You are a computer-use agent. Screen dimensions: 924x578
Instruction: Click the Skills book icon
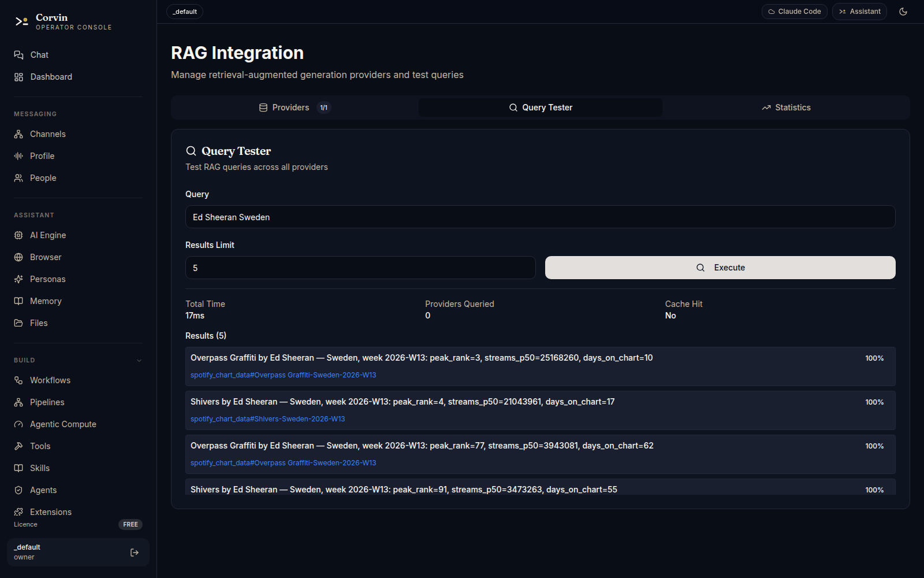[18, 468]
